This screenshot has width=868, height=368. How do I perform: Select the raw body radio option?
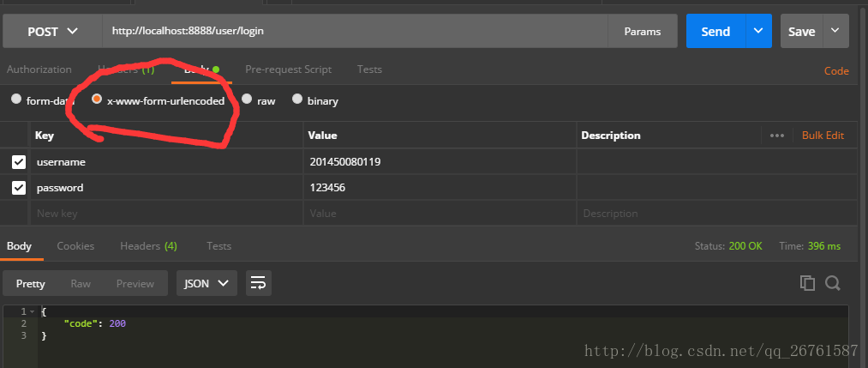247,100
